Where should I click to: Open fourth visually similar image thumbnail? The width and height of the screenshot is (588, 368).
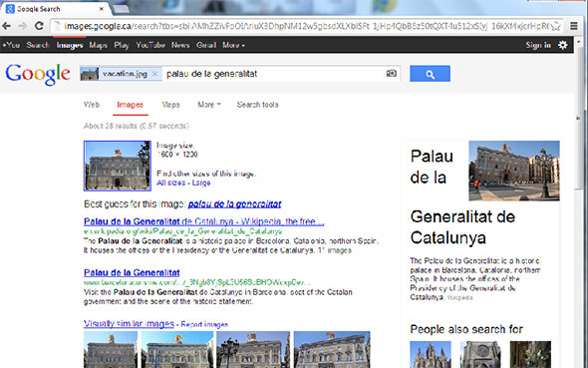(x=332, y=349)
